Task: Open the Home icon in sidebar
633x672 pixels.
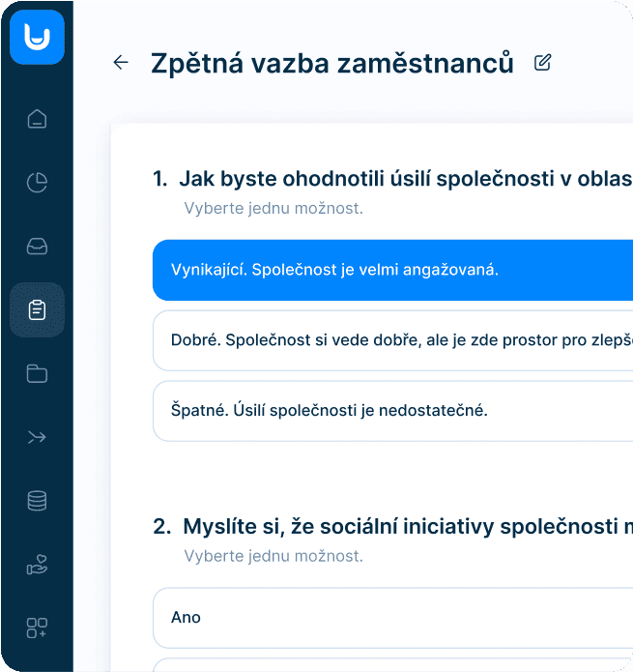Action: point(37,119)
